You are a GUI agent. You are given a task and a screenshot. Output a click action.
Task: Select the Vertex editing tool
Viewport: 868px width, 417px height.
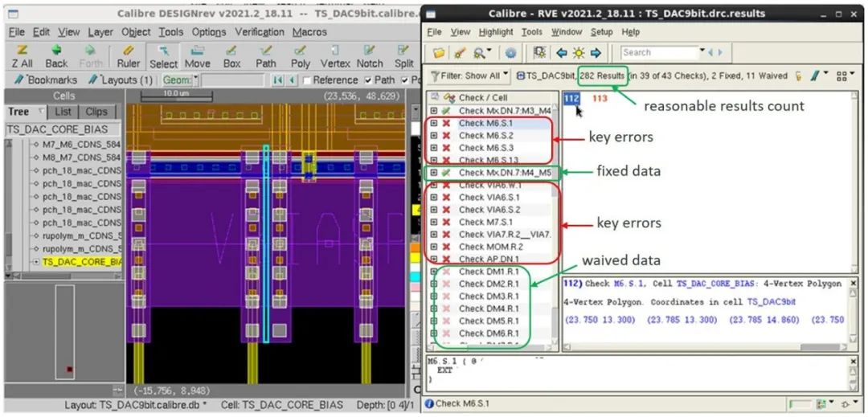(x=335, y=57)
